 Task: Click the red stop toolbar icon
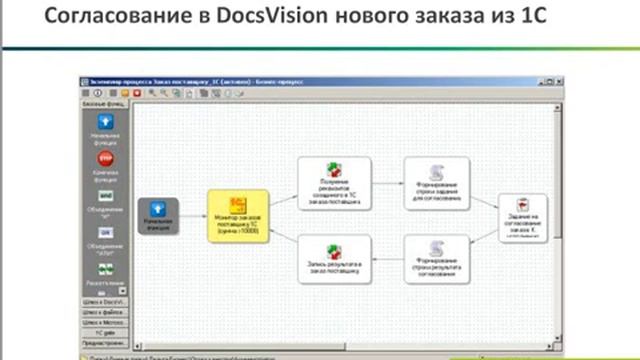coord(137,93)
